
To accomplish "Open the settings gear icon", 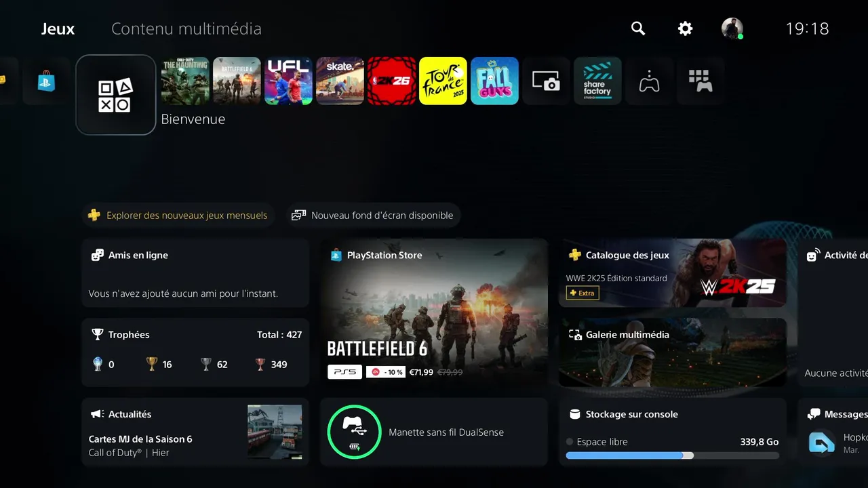I will point(686,28).
